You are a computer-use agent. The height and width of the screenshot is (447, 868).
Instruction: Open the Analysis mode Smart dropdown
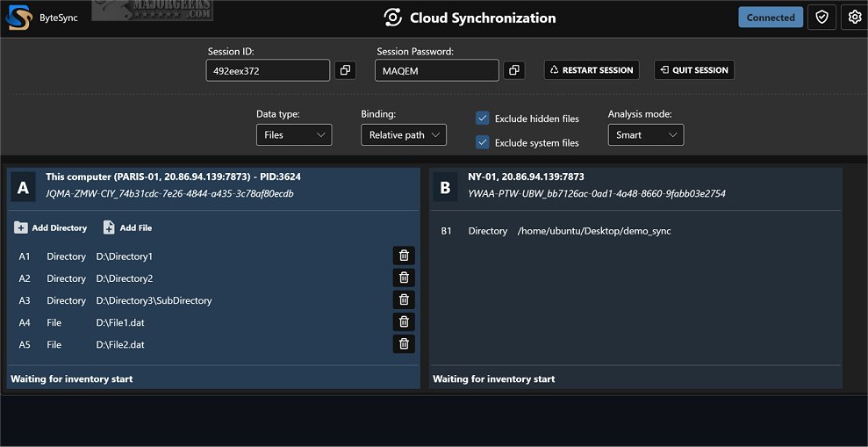pyautogui.click(x=645, y=135)
